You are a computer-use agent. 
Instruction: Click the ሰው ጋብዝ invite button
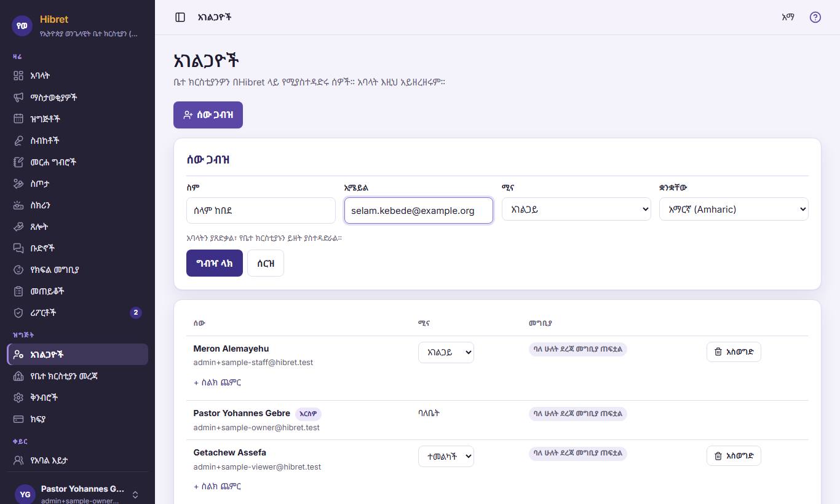coord(208,115)
